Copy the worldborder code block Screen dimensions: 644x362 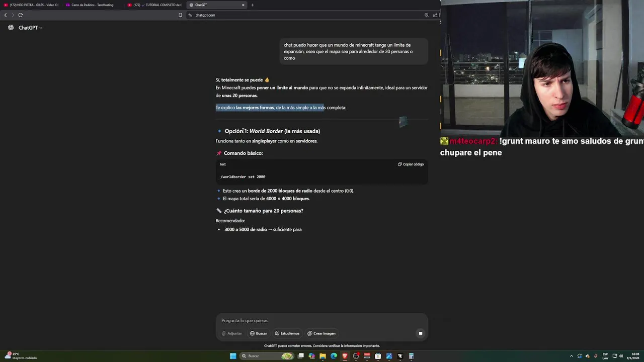point(411,164)
